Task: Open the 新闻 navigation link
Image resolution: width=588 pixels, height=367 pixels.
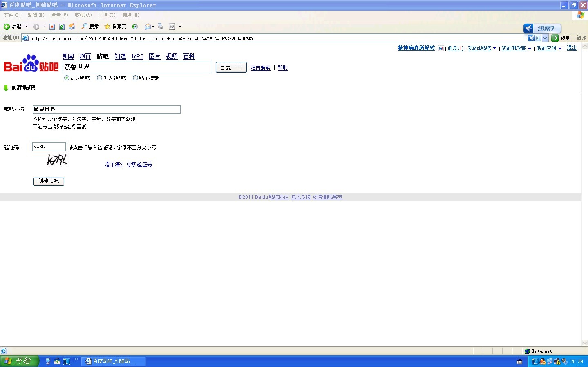Action: click(x=68, y=56)
